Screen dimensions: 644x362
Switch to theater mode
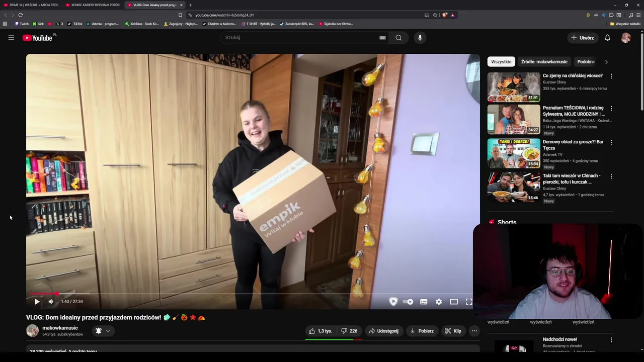click(454, 302)
